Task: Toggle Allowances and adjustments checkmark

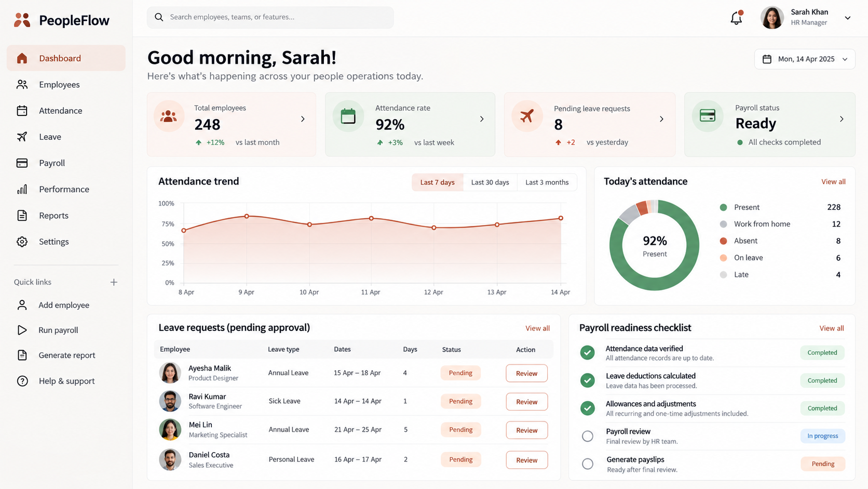Action: coord(588,408)
